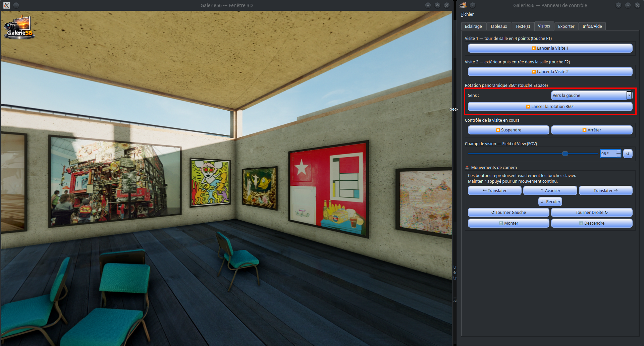Click the Descendre down-arrow button
Image resolution: width=644 pixels, height=346 pixels.
pos(592,223)
